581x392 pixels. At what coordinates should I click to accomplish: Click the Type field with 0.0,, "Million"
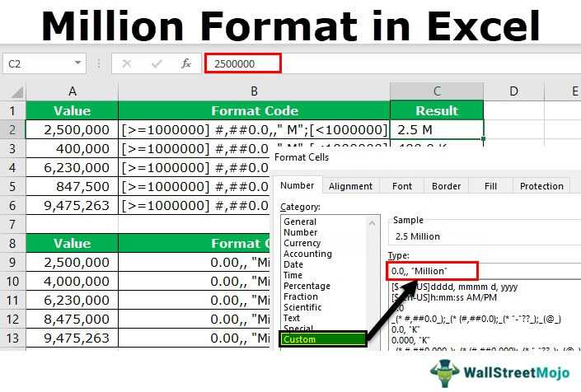(432, 271)
